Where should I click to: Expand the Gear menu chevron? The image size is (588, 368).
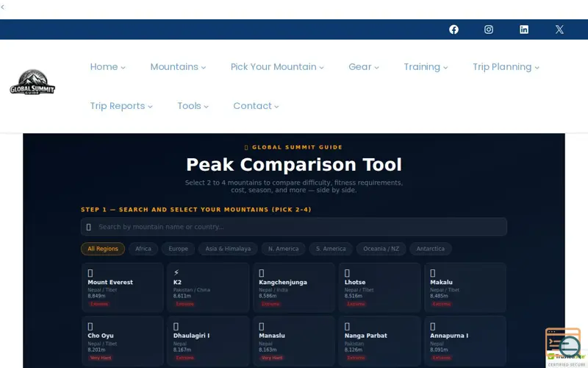pyautogui.click(x=376, y=68)
